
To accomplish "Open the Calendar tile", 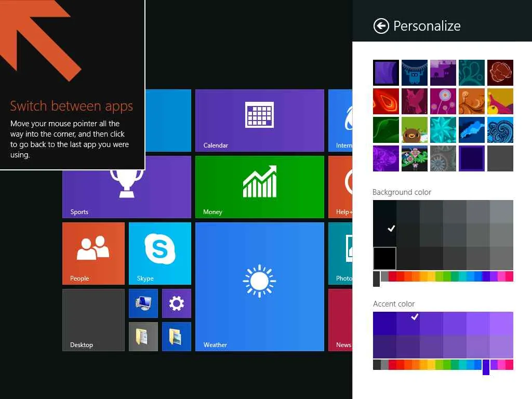I will point(260,121).
